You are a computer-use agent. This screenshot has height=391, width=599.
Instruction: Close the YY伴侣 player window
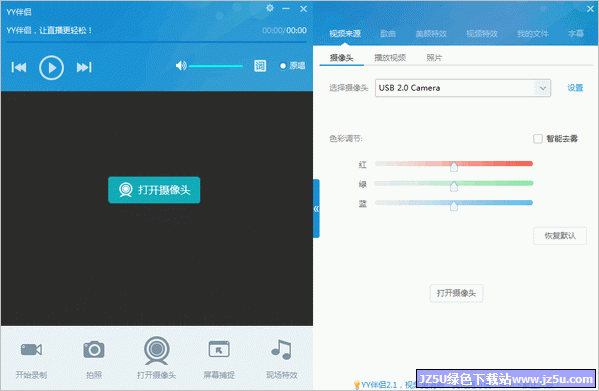[x=303, y=8]
